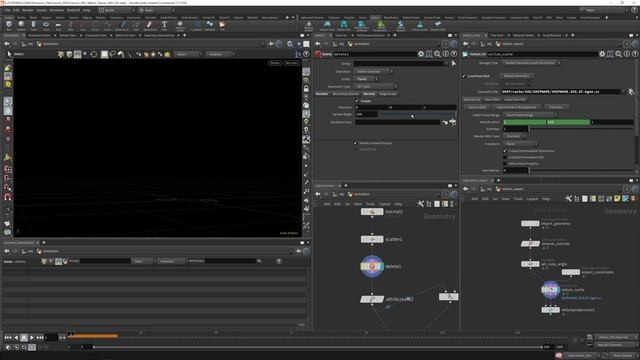Open the gear menu of the vellum_cache parameters
Screen dimensions: 640x360
coord(602,54)
